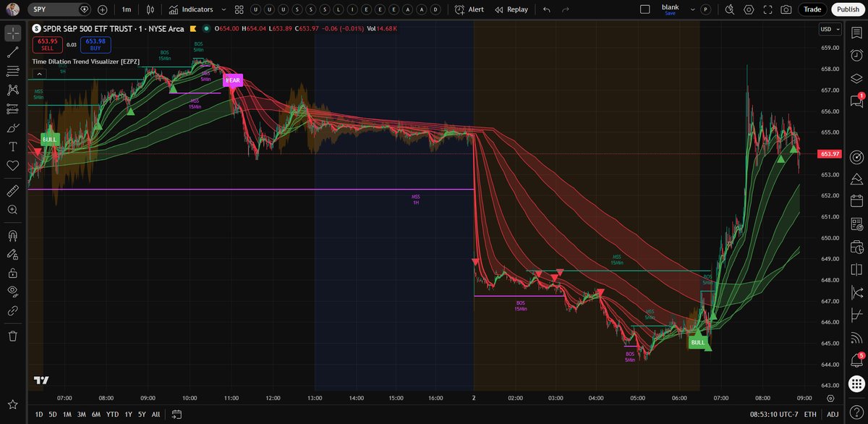Toggle magnet mode for drawings
Screen dimensions: 868x424
click(12, 235)
